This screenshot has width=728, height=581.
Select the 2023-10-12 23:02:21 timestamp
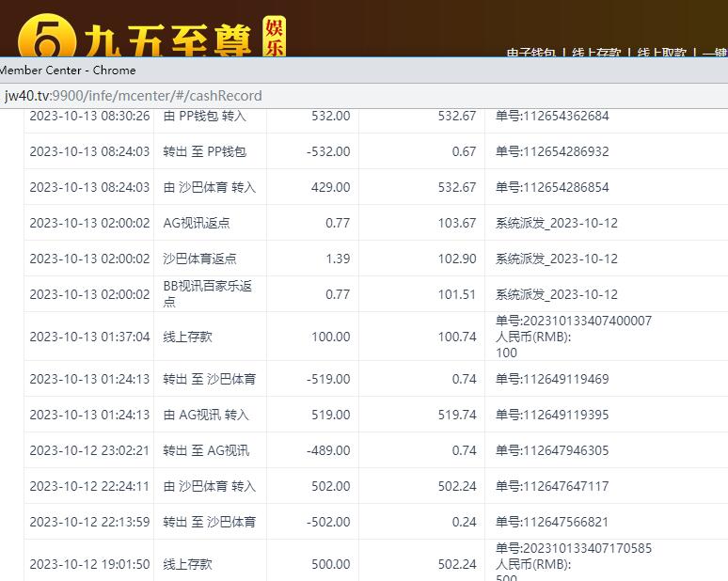coord(89,450)
